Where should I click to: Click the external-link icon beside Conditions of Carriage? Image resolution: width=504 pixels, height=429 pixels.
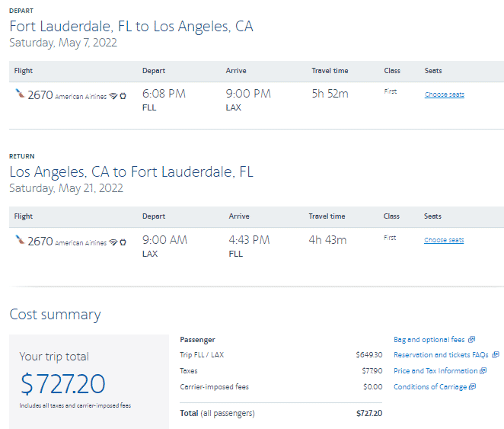point(473,387)
